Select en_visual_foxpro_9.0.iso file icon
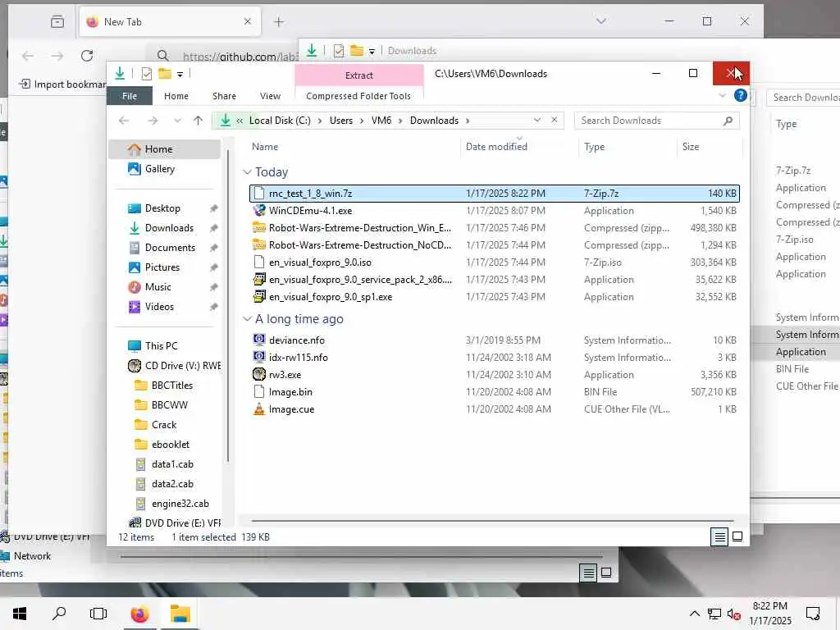The width and height of the screenshot is (840, 630). (x=259, y=262)
